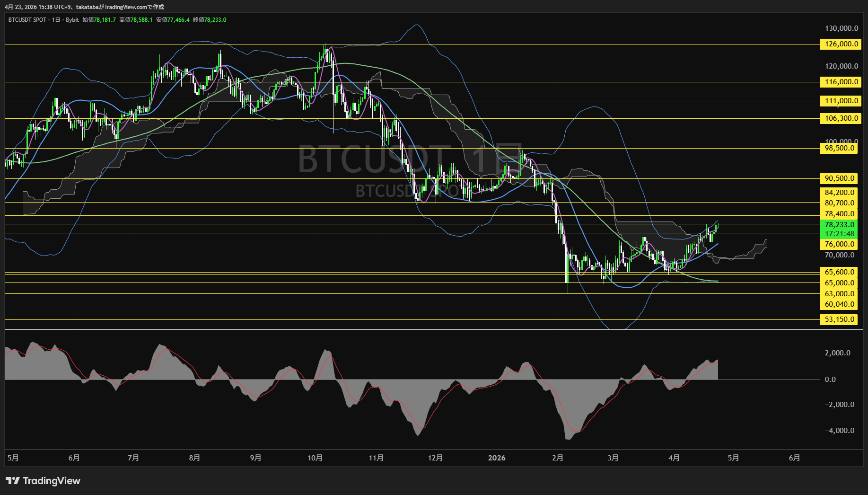
Task: Click the 高値 high value in header
Action: coord(141,20)
